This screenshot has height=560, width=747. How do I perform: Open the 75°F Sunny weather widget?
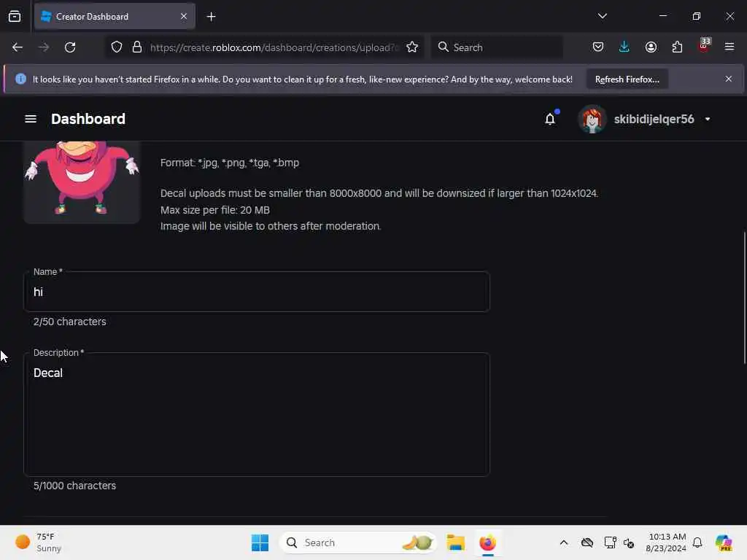coord(38,542)
